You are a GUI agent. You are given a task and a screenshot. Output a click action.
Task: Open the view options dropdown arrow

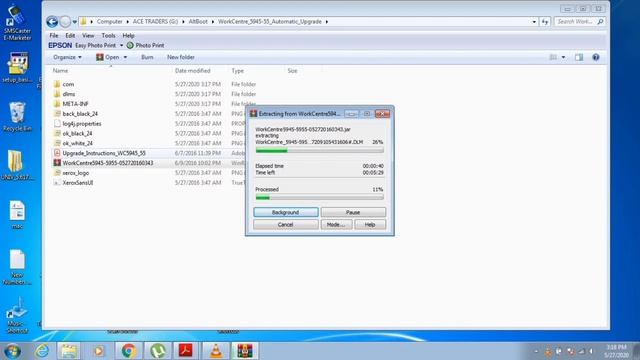(x=563, y=57)
